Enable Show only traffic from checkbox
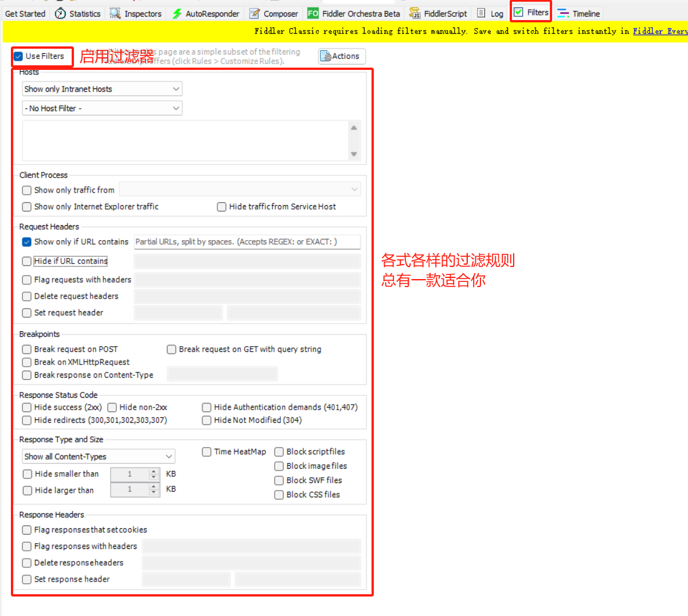The width and height of the screenshot is (688, 616). (27, 190)
